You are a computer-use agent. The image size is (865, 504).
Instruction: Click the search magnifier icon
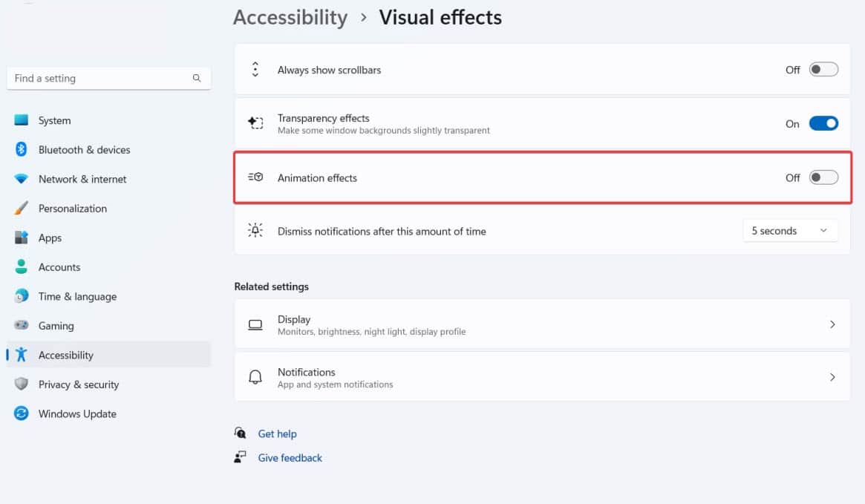click(197, 78)
